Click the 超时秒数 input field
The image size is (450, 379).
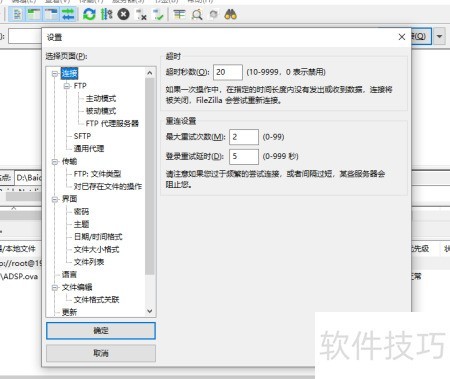(228, 72)
